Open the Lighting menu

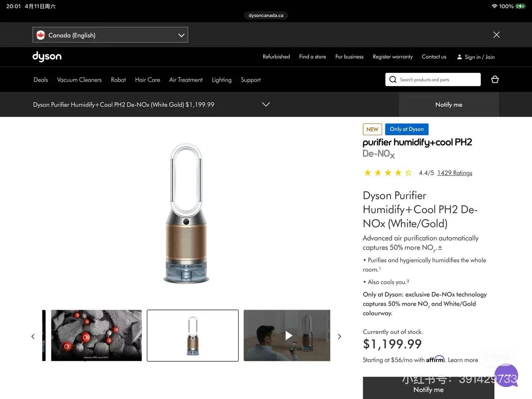(222, 80)
